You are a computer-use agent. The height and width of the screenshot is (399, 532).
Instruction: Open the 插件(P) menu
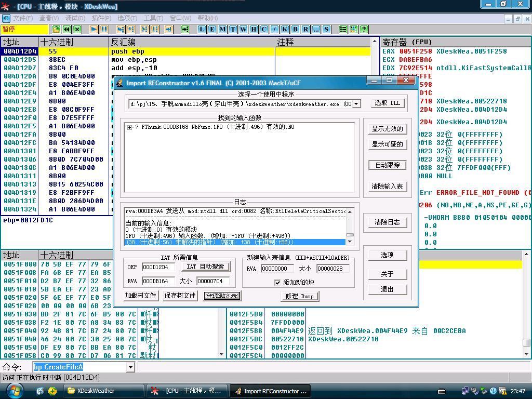pos(101,18)
